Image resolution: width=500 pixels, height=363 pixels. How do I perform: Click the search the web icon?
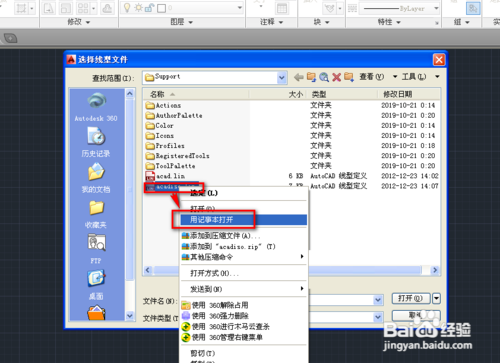(x=324, y=77)
